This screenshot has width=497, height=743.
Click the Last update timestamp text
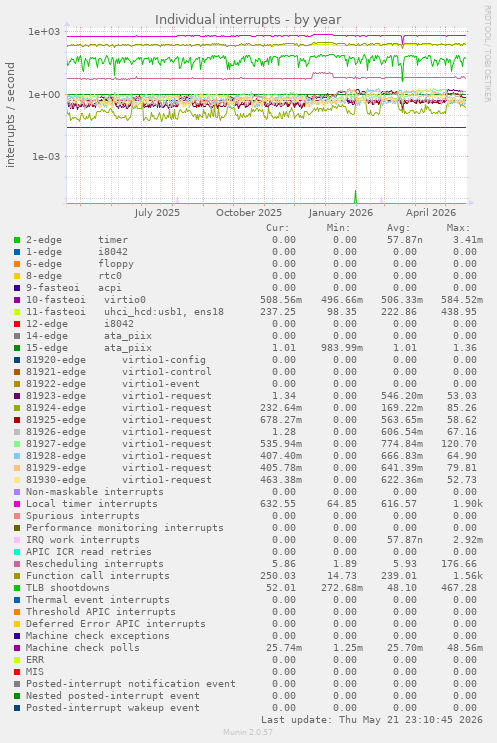[x=372, y=720]
